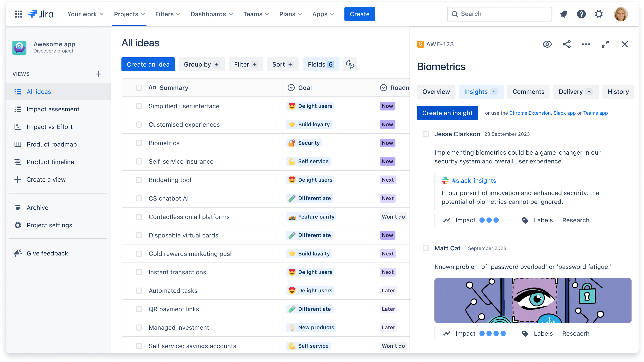The height and width of the screenshot is (362, 644).
Task: Toggle the checkbox for Matt Cat insight
Action: click(x=425, y=248)
